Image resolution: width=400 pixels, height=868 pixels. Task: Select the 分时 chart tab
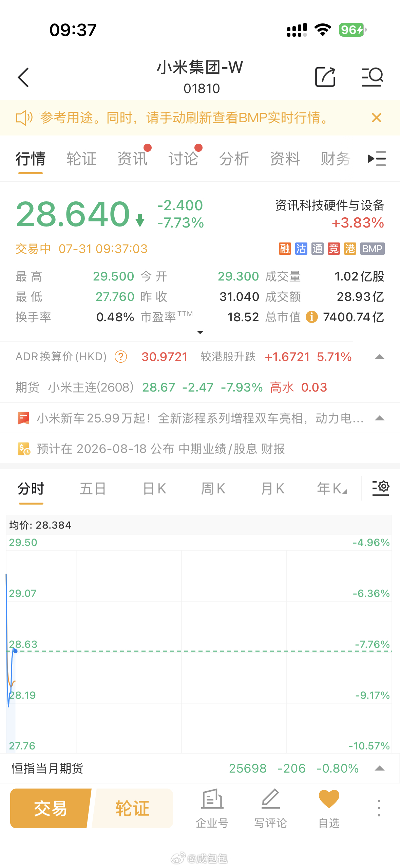point(31,489)
